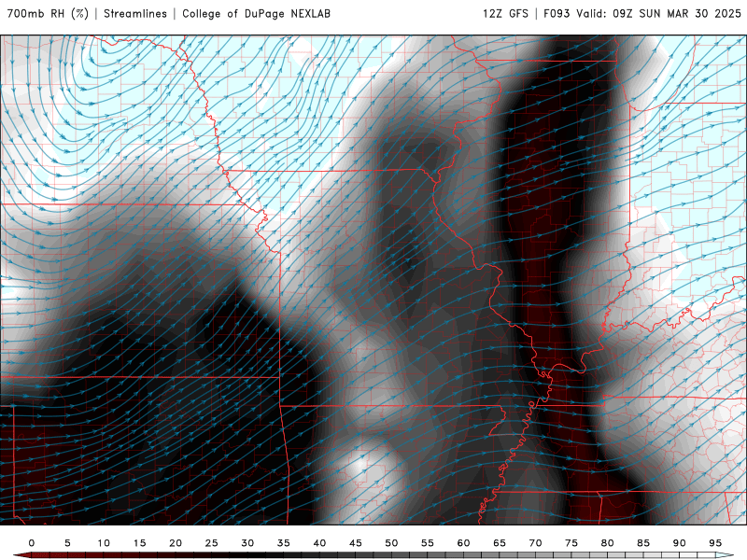Image resolution: width=747 pixels, height=560 pixels.
Task: Select the '50' tick on the color scale
Action: click(x=391, y=543)
